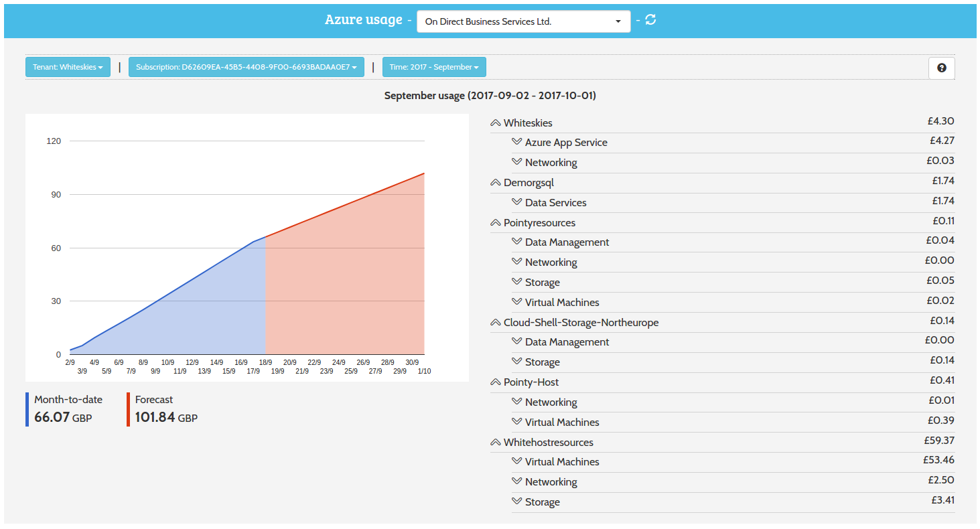Open the Subscription dropdown

coord(245,67)
